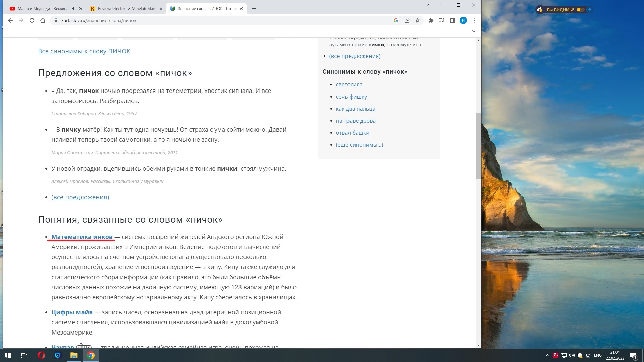The width and height of the screenshot is (644, 362).
Task: Open the Opera browser from taskbar
Action: tap(41, 355)
